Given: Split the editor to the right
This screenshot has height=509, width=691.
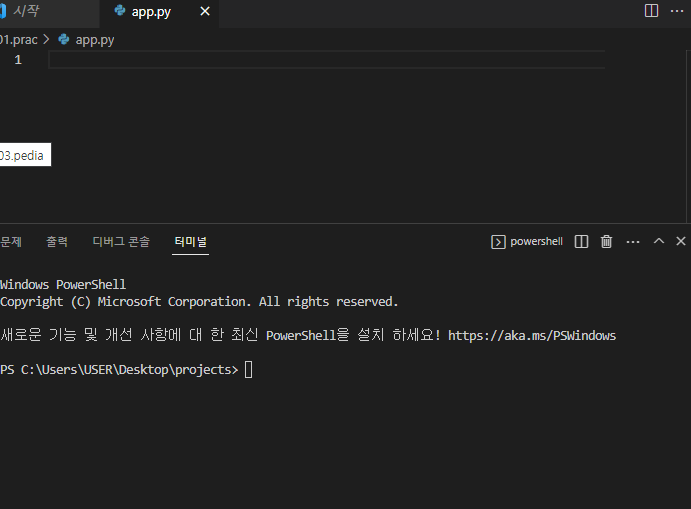Looking at the screenshot, I should pyautogui.click(x=651, y=11).
